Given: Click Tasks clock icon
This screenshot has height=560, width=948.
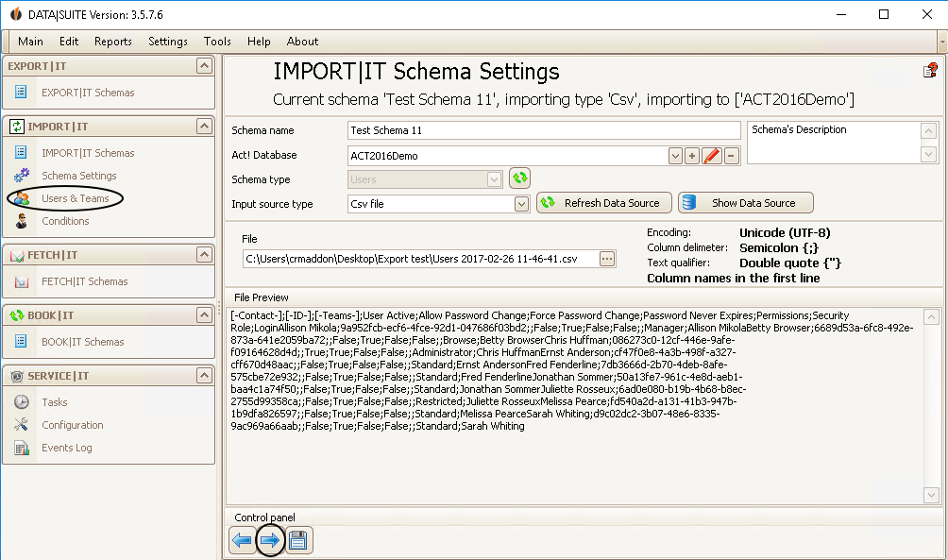Looking at the screenshot, I should click(x=21, y=401).
